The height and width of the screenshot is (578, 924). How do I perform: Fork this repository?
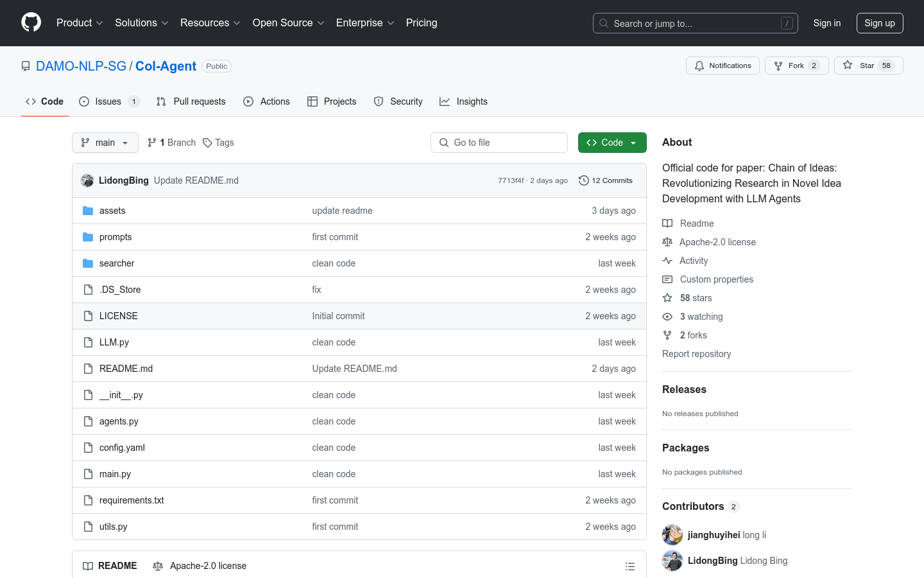796,66
